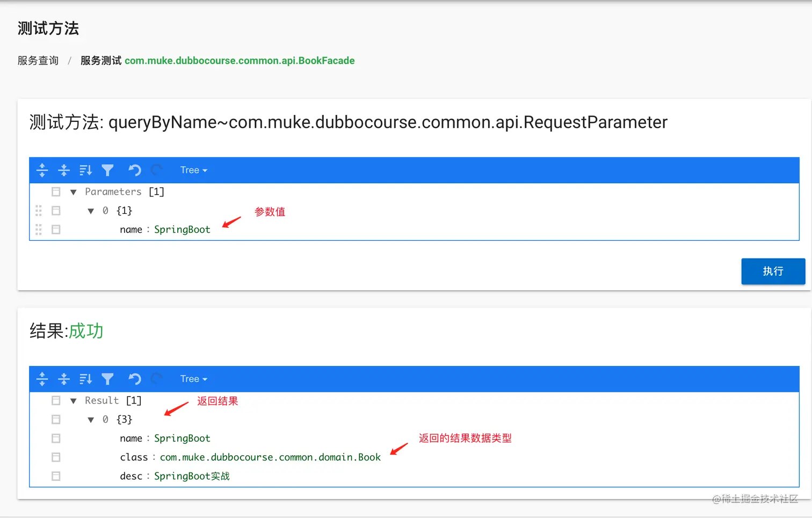
Task: Open context menu box for class row
Action: coord(56,457)
